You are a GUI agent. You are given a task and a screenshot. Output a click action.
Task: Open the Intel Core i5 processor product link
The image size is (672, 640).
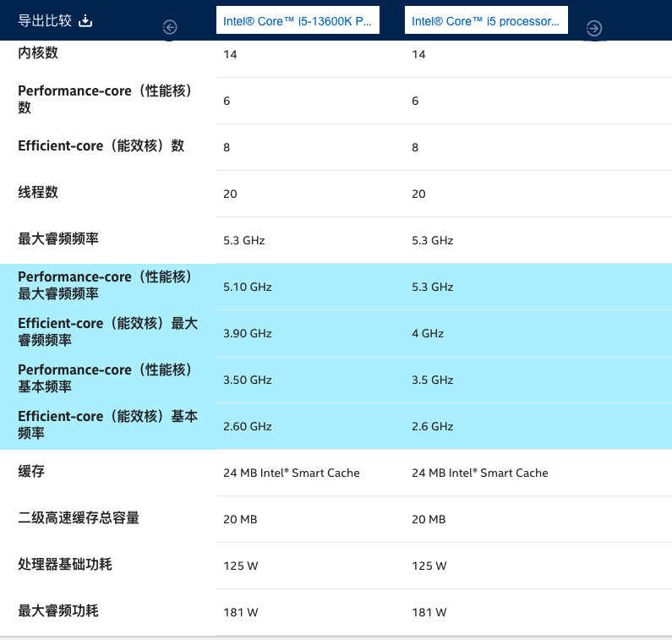486,21
